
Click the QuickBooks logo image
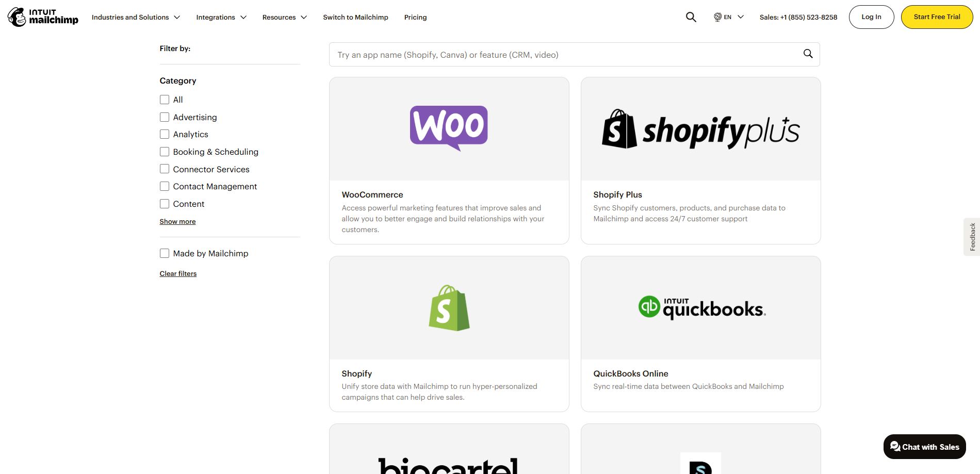click(x=701, y=308)
